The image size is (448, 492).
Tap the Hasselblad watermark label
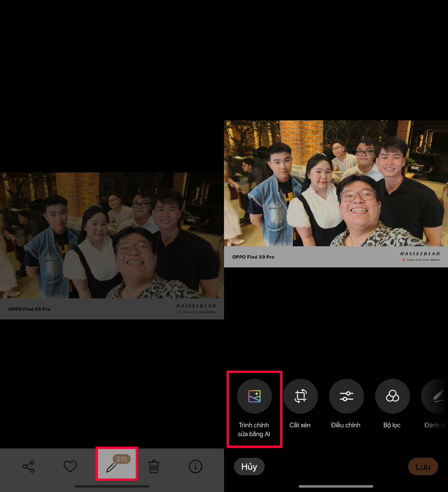point(420,254)
